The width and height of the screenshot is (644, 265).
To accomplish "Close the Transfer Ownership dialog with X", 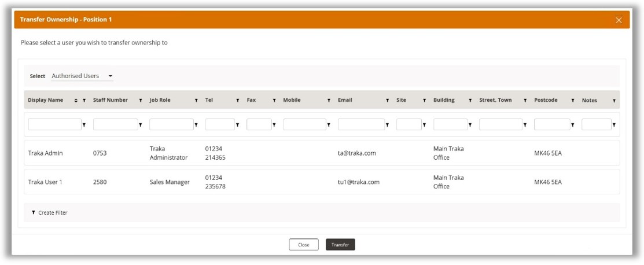I will pos(619,20).
